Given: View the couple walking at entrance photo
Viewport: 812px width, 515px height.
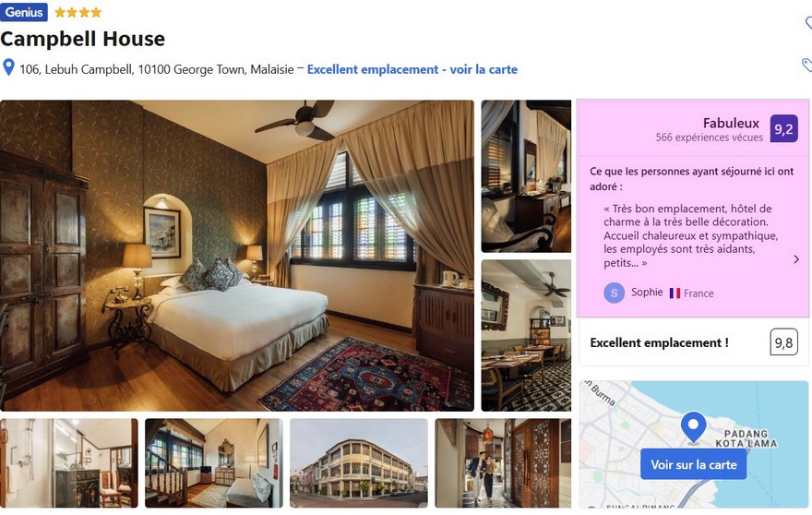Looking at the screenshot, I should [503, 462].
